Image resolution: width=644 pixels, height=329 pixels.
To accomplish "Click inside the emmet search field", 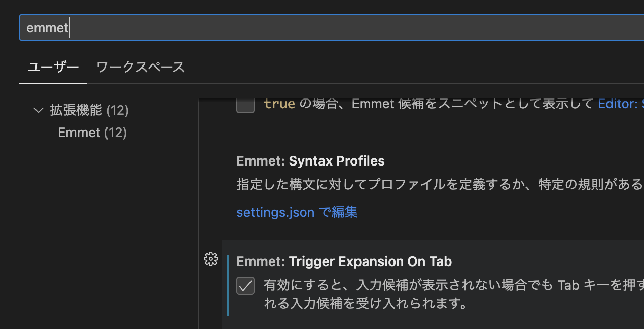I will click(x=203, y=27).
